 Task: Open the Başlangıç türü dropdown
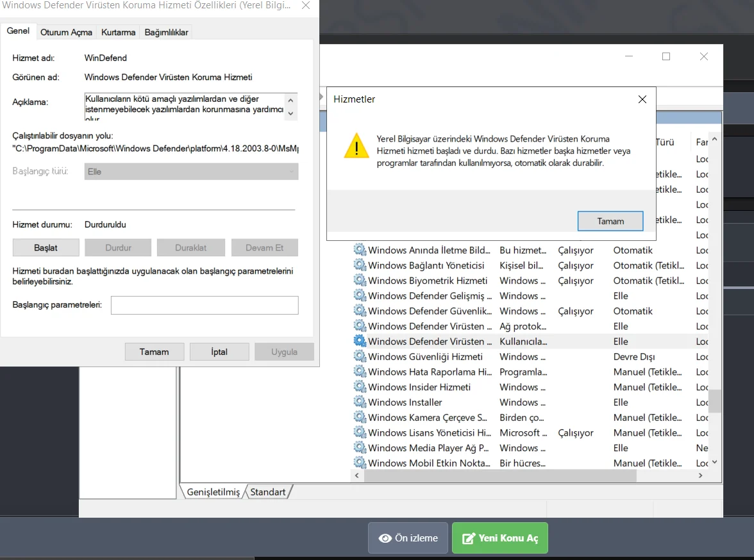[x=191, y=172]
